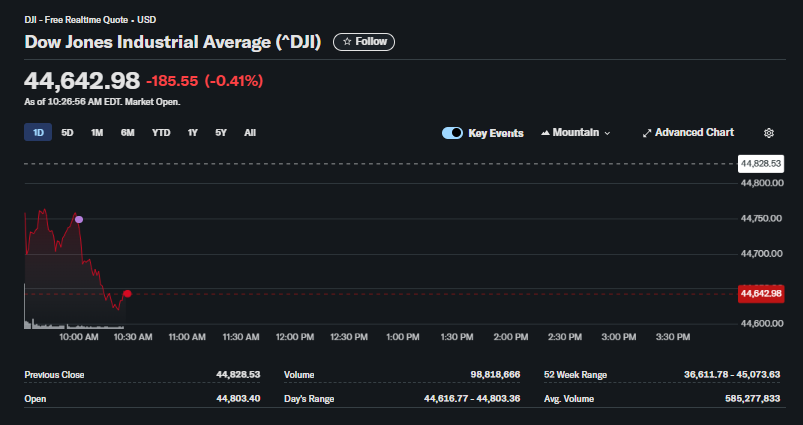The image size is (803, 425).
Task: Click the -185.55 price change
Action: coord(172,81)
